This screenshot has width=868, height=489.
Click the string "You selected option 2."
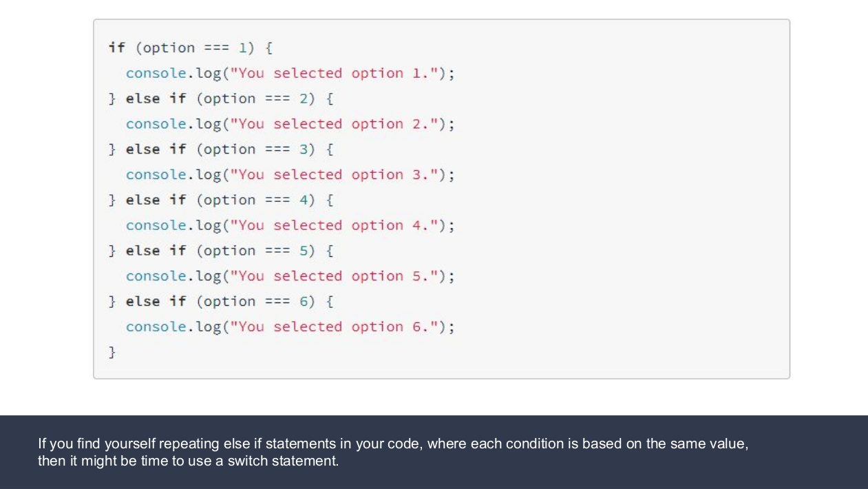337,125
